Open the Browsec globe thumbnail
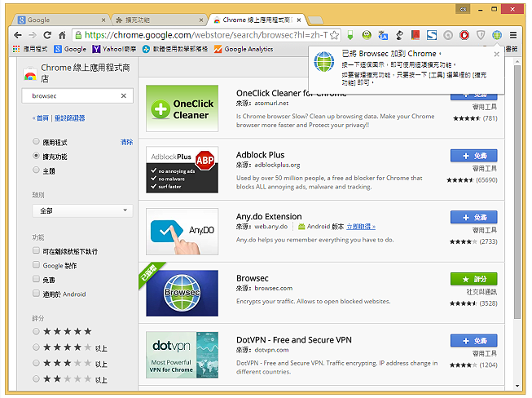Image resolution: width=532 pixels, height=398 pixels. pos(182,293)
